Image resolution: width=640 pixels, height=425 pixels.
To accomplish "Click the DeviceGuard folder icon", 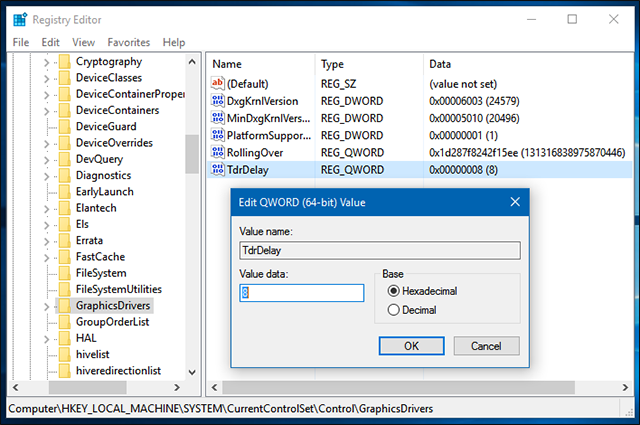I will click(65, 127).
